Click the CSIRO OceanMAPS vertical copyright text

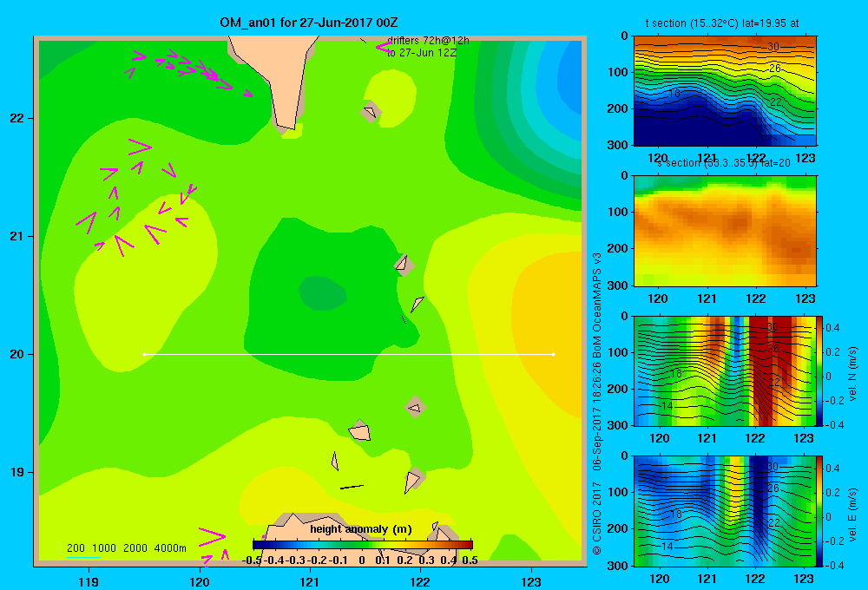click(x=597, y=403)
